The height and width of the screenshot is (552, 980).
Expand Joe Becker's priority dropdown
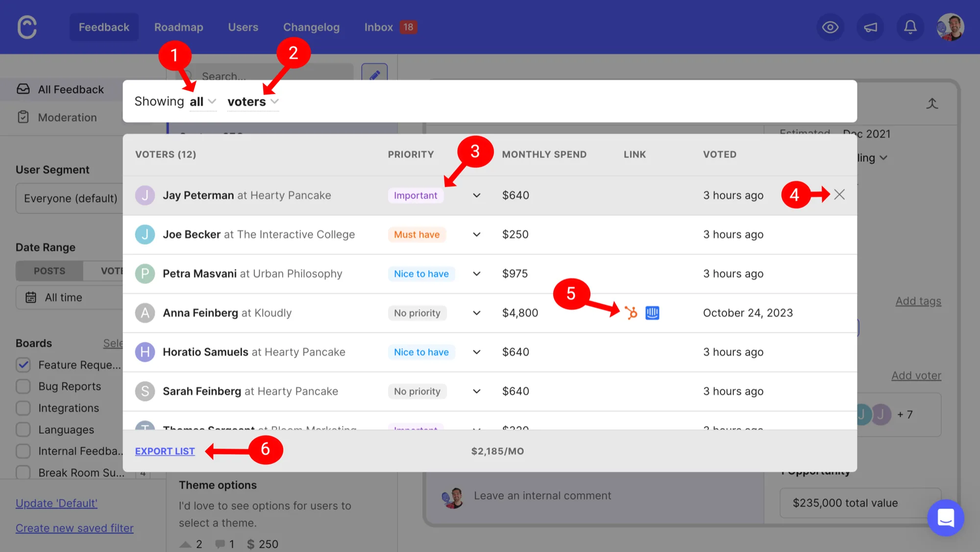476,235
